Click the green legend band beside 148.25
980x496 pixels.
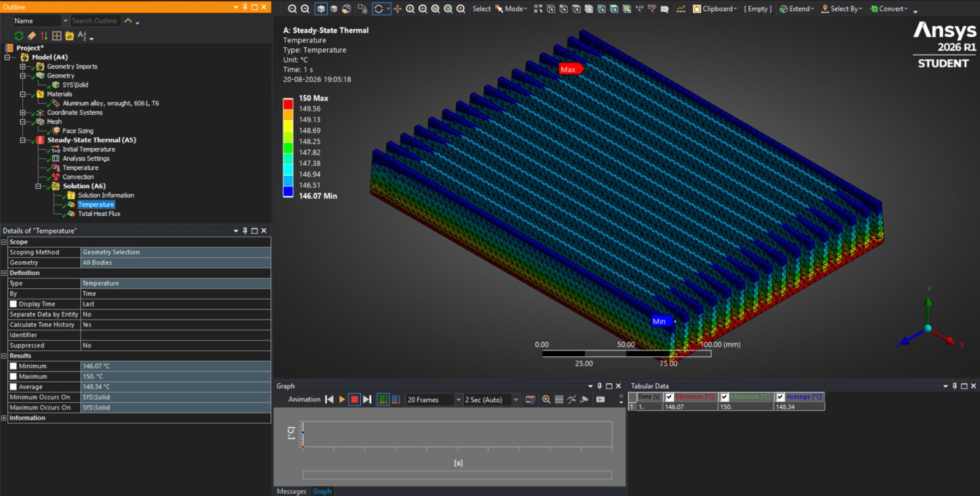[288, 148]
